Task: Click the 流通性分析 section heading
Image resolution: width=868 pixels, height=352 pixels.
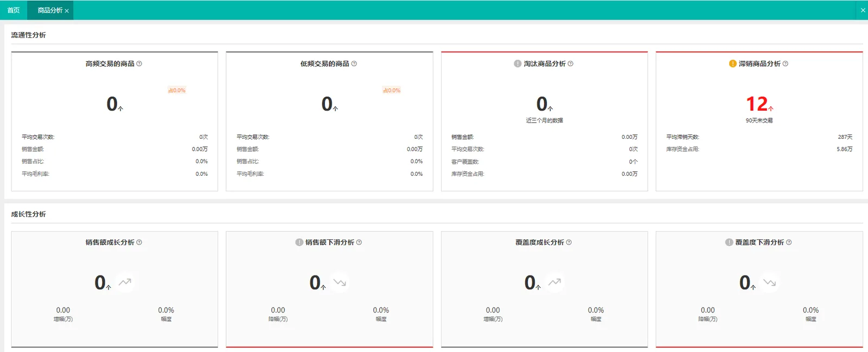Action: [28, 35]
